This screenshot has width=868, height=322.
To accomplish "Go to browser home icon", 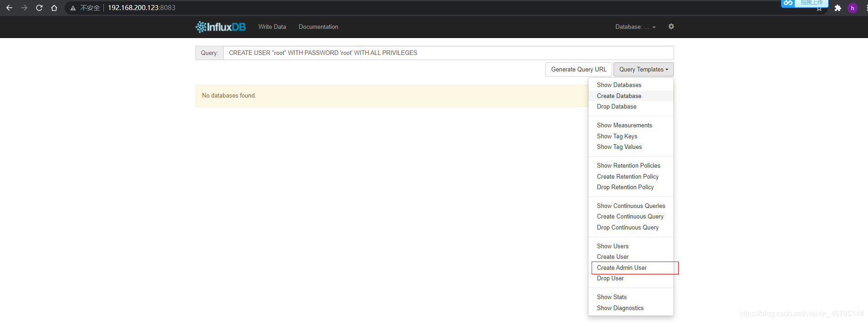I will pyautogui.click(x=54, y=8).
